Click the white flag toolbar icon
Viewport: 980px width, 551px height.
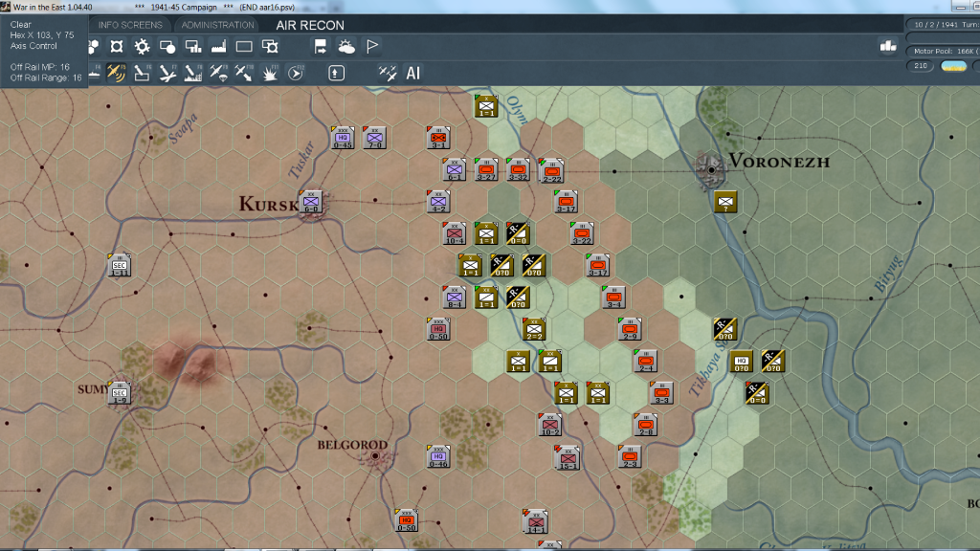point(372,46)
